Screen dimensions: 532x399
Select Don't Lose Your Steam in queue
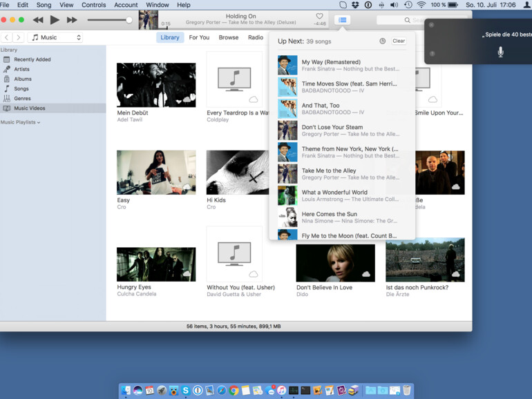[342, 130]
